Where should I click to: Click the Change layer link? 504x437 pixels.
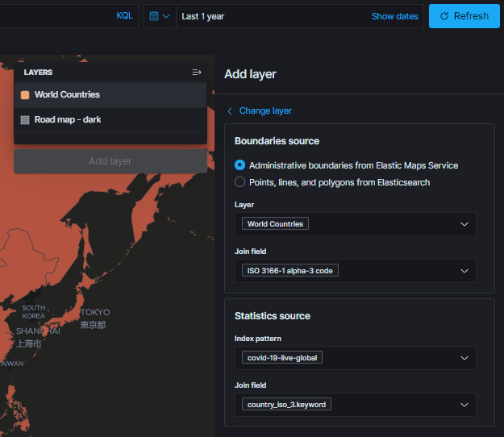click(265, 111)
